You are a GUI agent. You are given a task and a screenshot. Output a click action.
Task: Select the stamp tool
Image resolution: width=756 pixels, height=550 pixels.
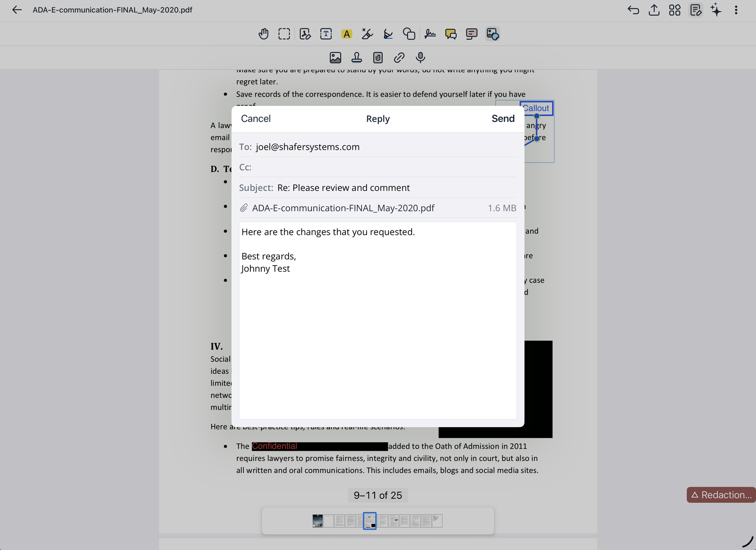(x=357, y=58)
